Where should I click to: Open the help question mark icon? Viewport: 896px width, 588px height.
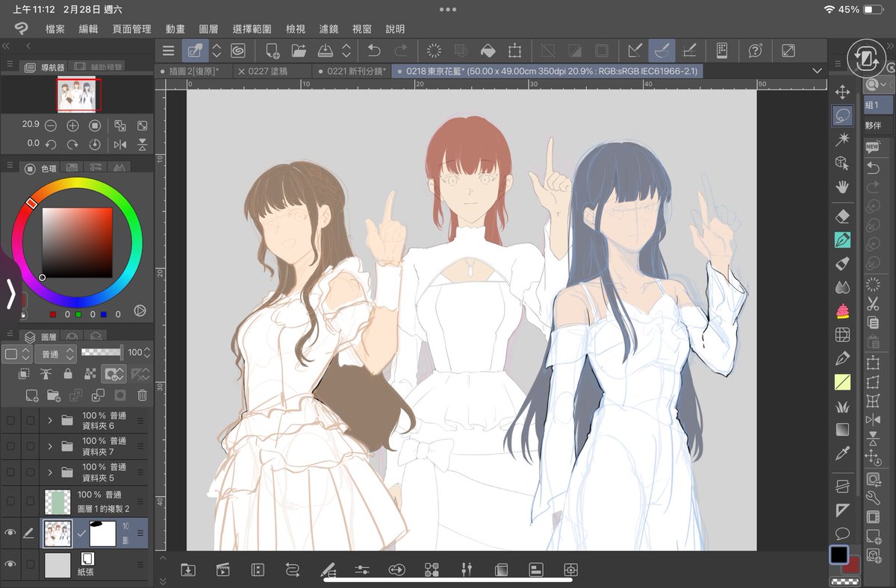tap(755, 51)
